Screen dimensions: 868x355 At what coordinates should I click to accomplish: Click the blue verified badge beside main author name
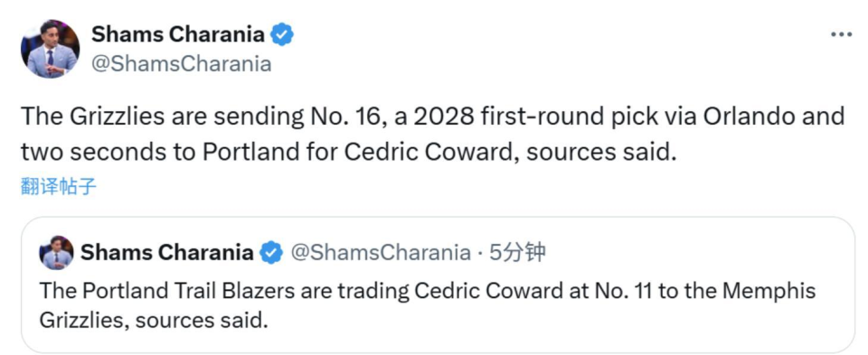click(x=282, y=35)
